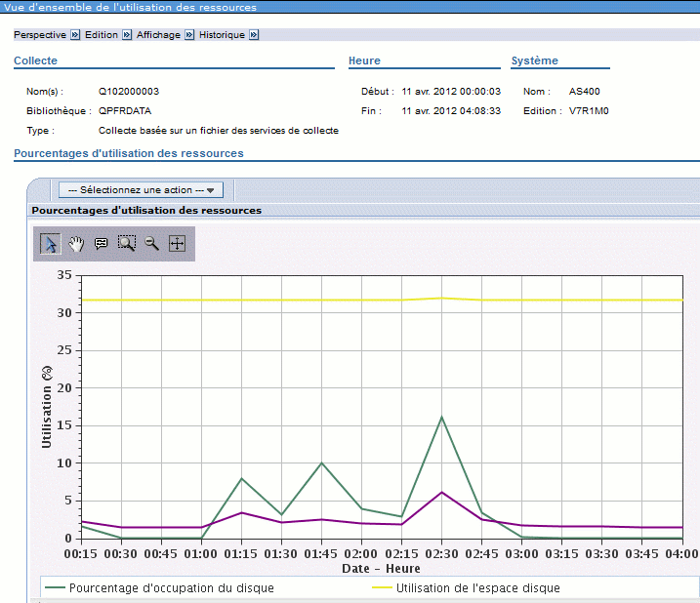Screen dimensions: 700x603
Task: Click green line peak at 02:30
Action: coord(441,417)
